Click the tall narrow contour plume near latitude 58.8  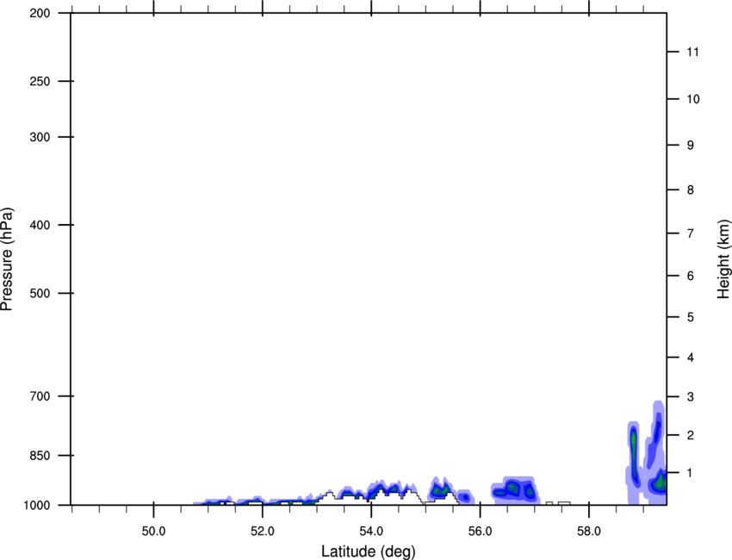(x=634, y=462)
